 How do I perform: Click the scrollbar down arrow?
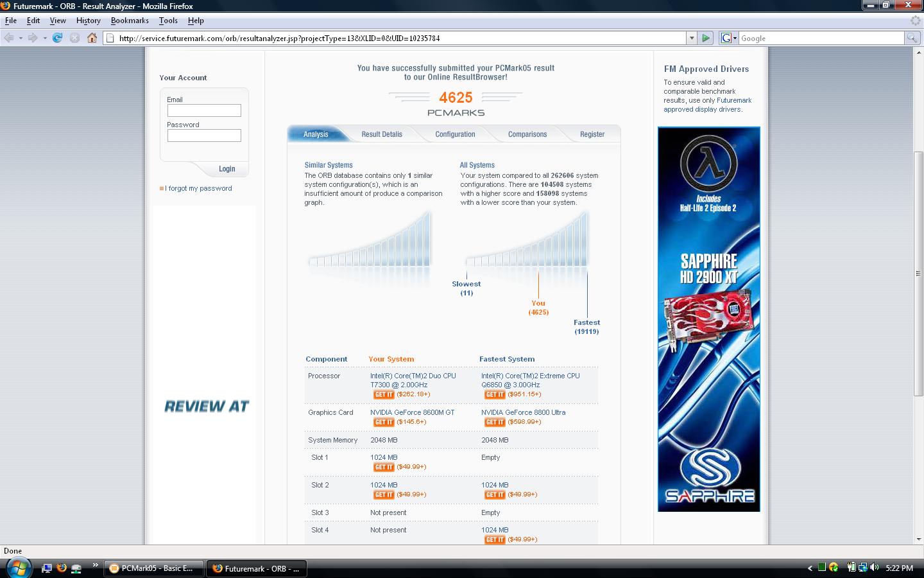pyautogui.click(x=918, y=539)
